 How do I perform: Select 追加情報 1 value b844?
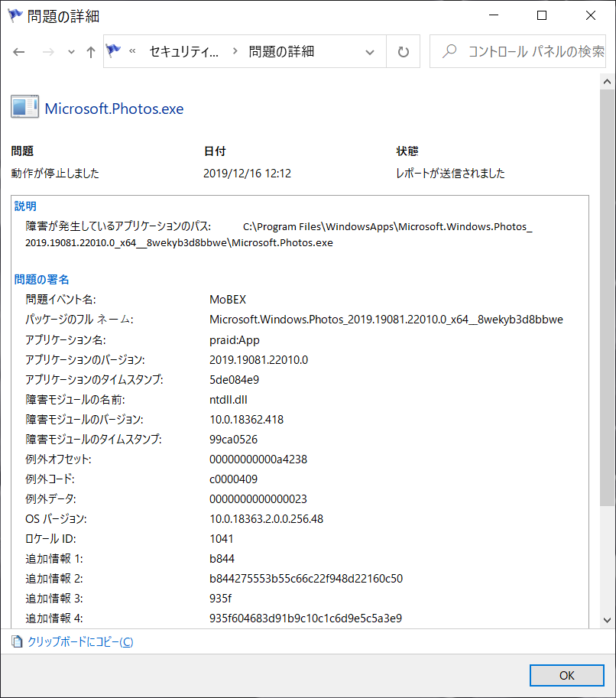pos(222,559)
